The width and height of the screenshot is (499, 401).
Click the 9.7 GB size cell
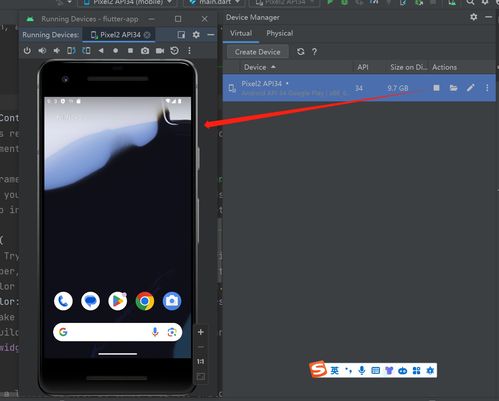click(x=398, y=88)
